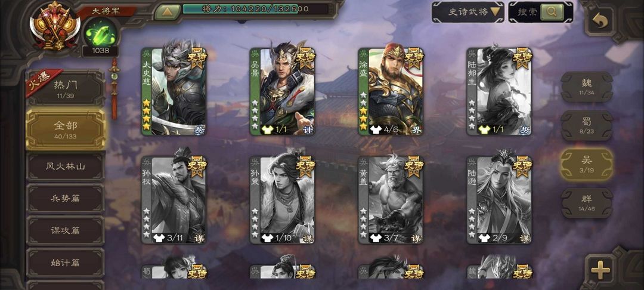Click skin shirt icon on 徐盛 card
Viewport: 644px width, 290px height.
[x=376, y=129]
